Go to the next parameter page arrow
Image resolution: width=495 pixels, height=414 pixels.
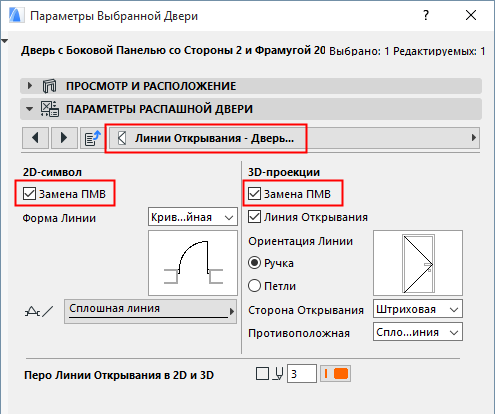[64, 138]
